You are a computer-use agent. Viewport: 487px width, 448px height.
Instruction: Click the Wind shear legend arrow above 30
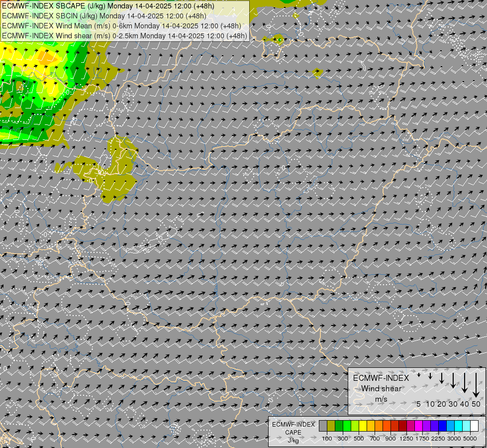coord(453,380)
